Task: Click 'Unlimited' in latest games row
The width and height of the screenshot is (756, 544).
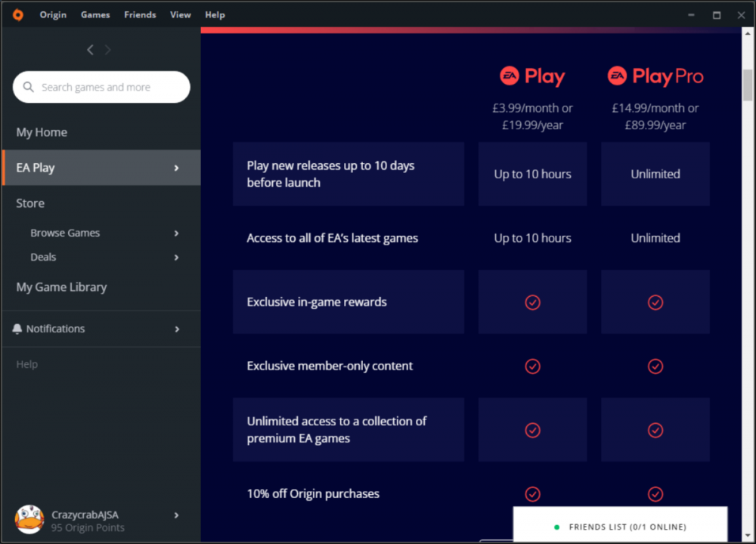Action: (x=655, y=238)
